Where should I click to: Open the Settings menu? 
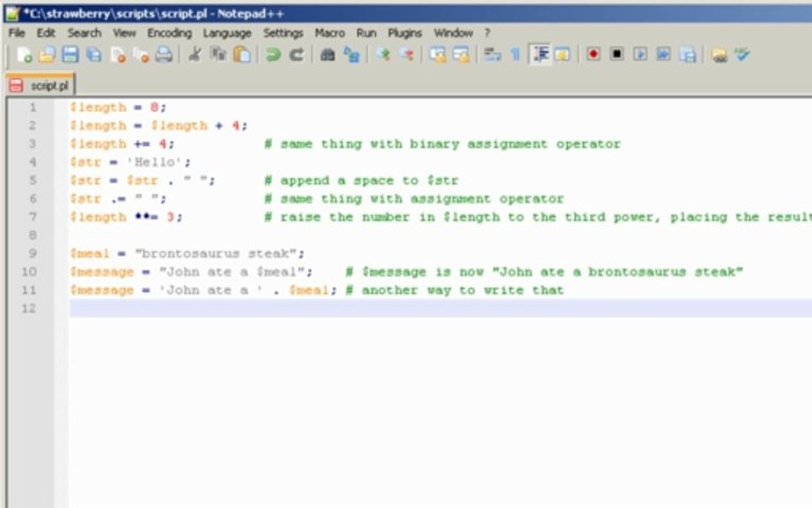pyautogui.click(x=283, y=32)
